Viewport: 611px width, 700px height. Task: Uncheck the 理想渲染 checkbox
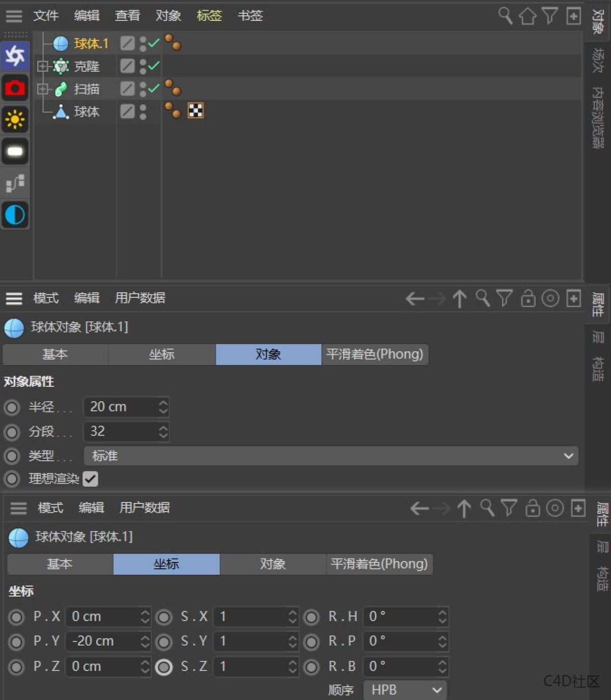[91, 479]
